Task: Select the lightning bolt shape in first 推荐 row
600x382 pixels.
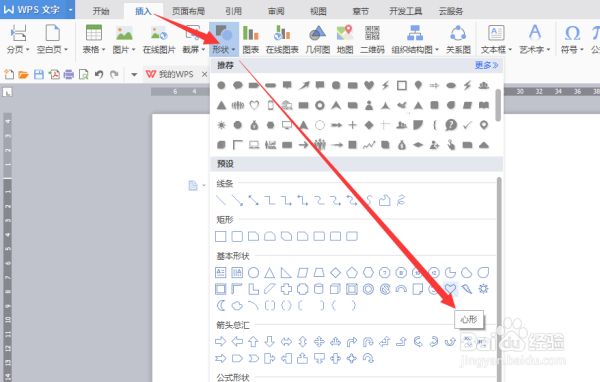Action: 385,85
